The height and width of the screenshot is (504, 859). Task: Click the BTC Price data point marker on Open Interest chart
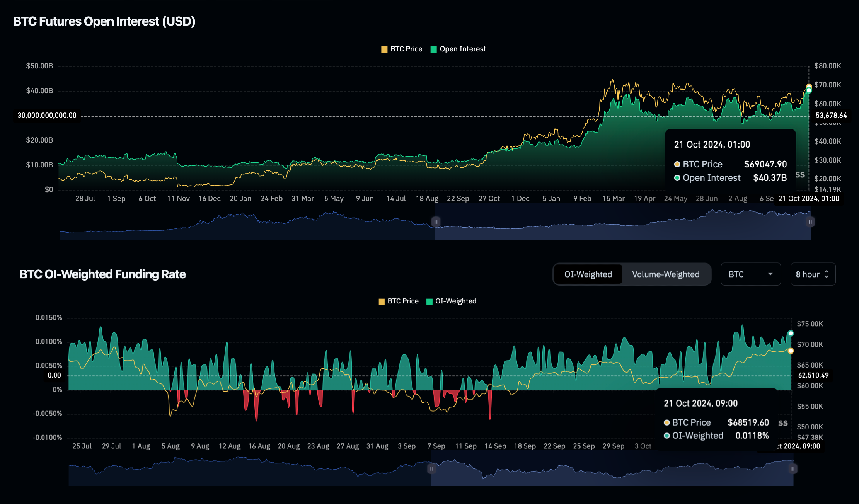click(809, 87)
